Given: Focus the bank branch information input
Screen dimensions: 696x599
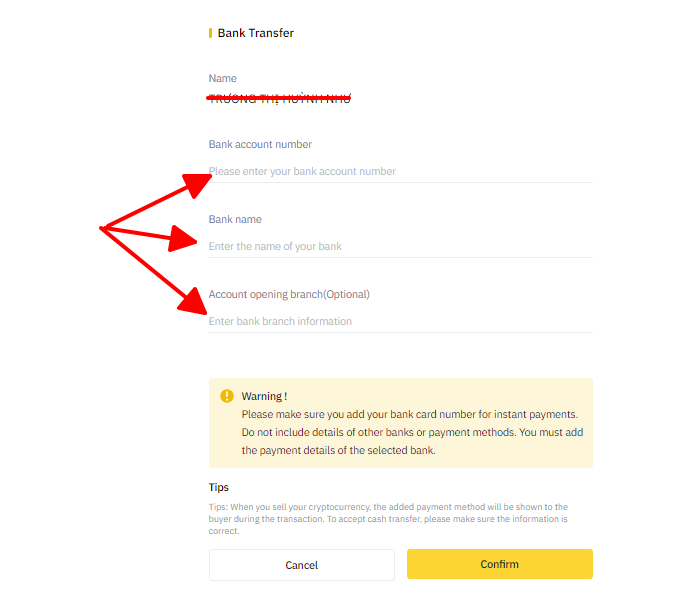Looking at the screenshot, I should point(400,321).
